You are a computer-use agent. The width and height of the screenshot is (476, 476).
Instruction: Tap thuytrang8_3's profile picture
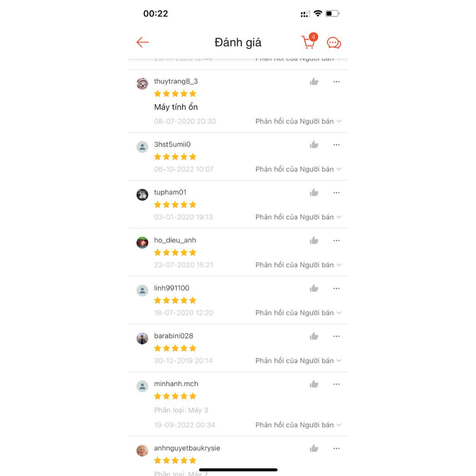coord(142,84)
